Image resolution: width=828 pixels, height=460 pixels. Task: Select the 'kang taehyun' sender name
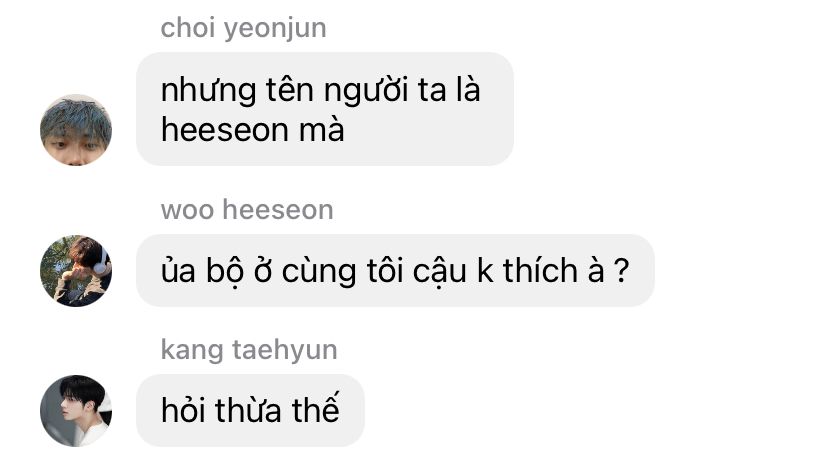tap(249, 350)
